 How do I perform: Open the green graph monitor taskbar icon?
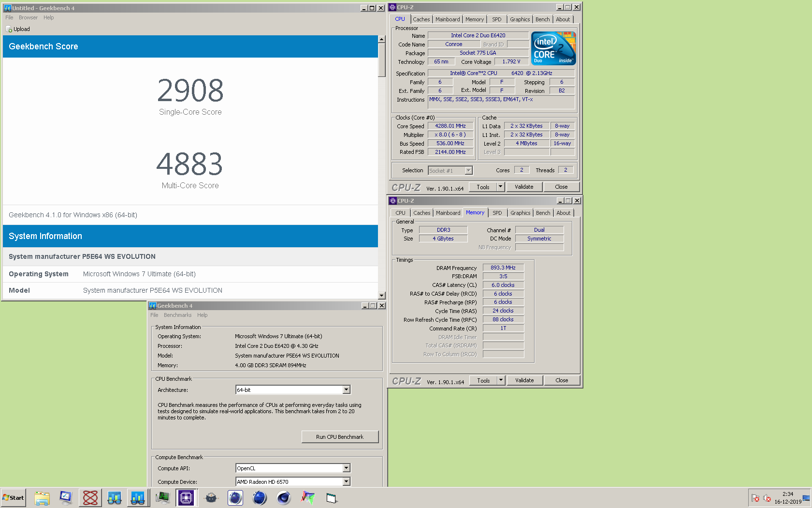tap(163, 498)
